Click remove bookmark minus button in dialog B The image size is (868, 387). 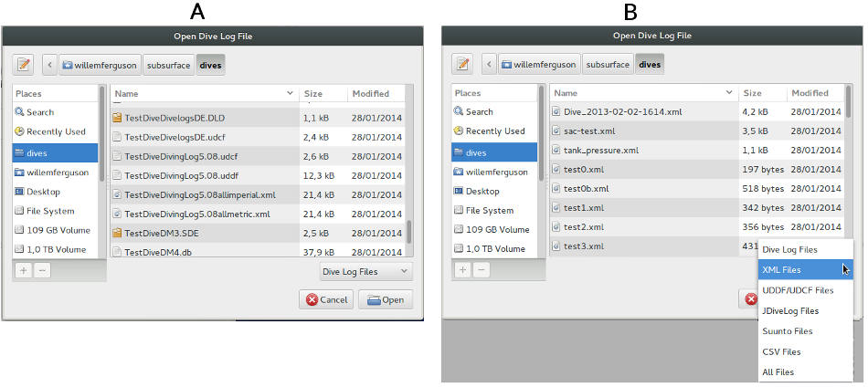(x=481, y=270)
